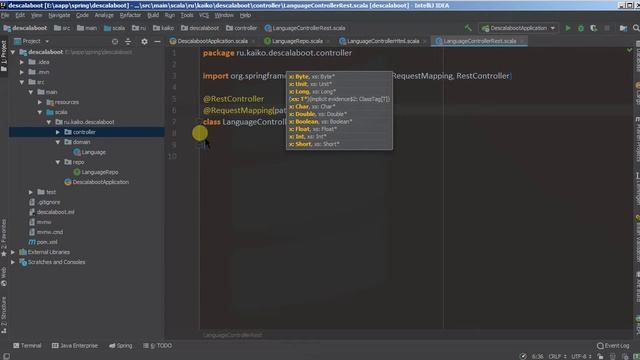The image size is (640, 360).
Task: Click the LanguageControllerRest.scala breadcrumb
Action: [x=304, y=28]
